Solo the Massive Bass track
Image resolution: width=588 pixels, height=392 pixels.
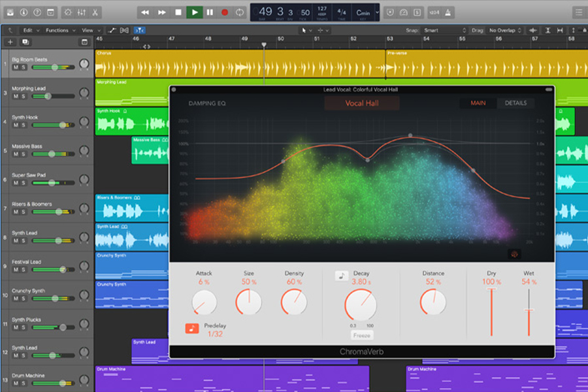(24, 154)
